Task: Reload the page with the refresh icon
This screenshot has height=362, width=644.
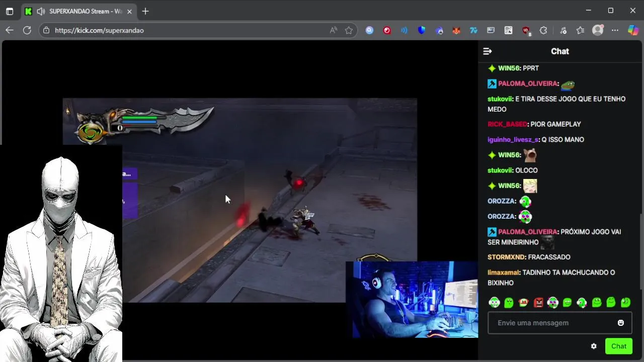Action: [x=27, y=30]
